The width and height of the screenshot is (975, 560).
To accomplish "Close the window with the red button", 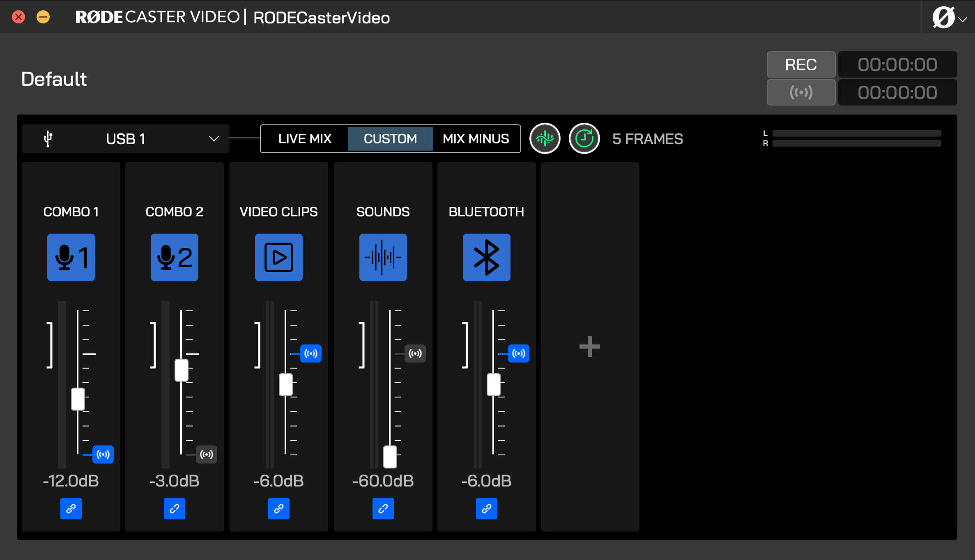I will click(x=18, y=17).
